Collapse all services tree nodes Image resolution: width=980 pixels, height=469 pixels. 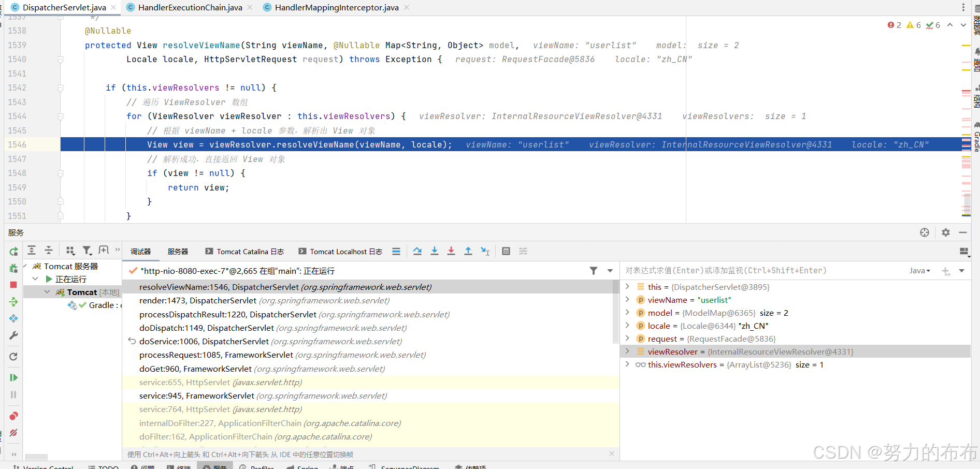click(49, 251)
